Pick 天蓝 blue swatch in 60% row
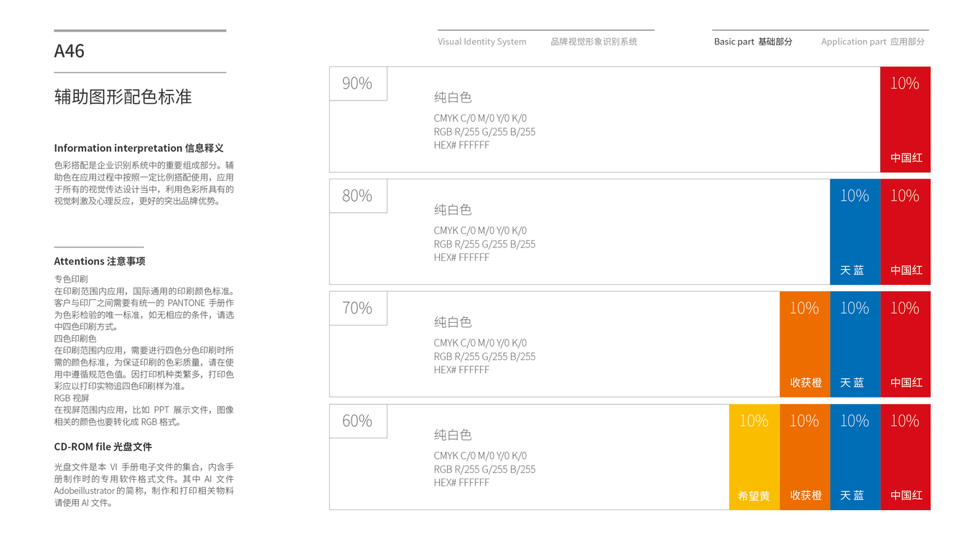The image size is (980, 551). pos(855,457)
